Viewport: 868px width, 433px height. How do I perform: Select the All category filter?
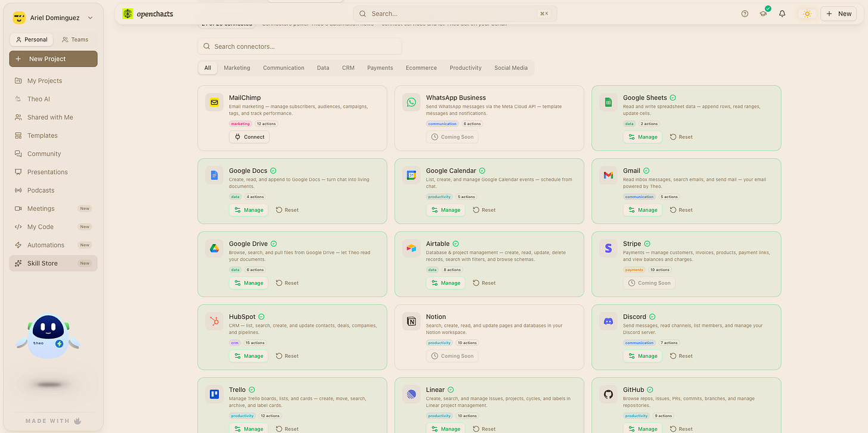pos(207,68)
